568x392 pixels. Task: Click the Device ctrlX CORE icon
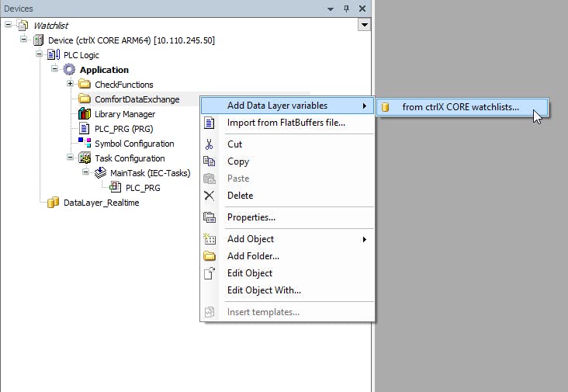[38, 40]
